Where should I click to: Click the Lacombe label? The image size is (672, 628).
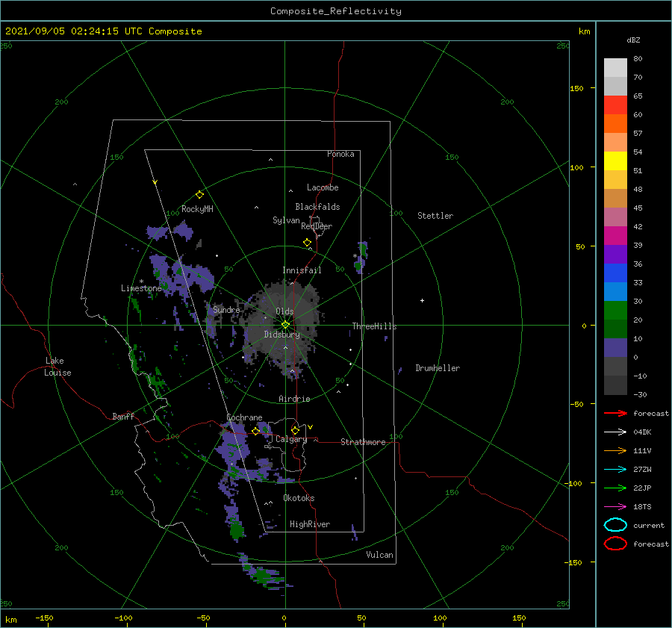[323, 187]
